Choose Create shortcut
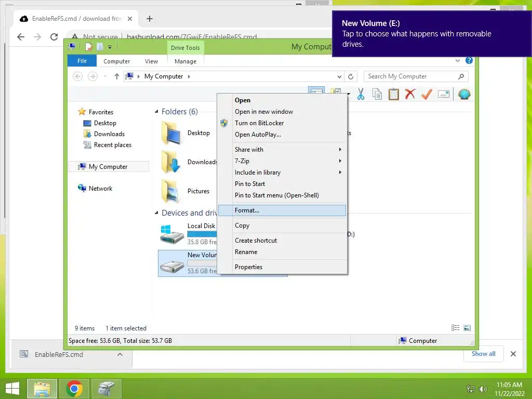 pyautogui.click(x=282, y=241)
